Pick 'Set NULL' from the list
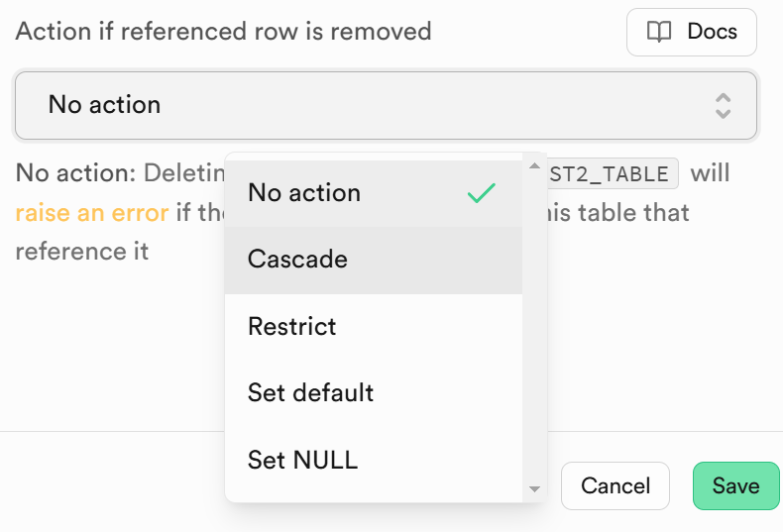The height and width of the screenshot is (532, 783). coord(374,460)
